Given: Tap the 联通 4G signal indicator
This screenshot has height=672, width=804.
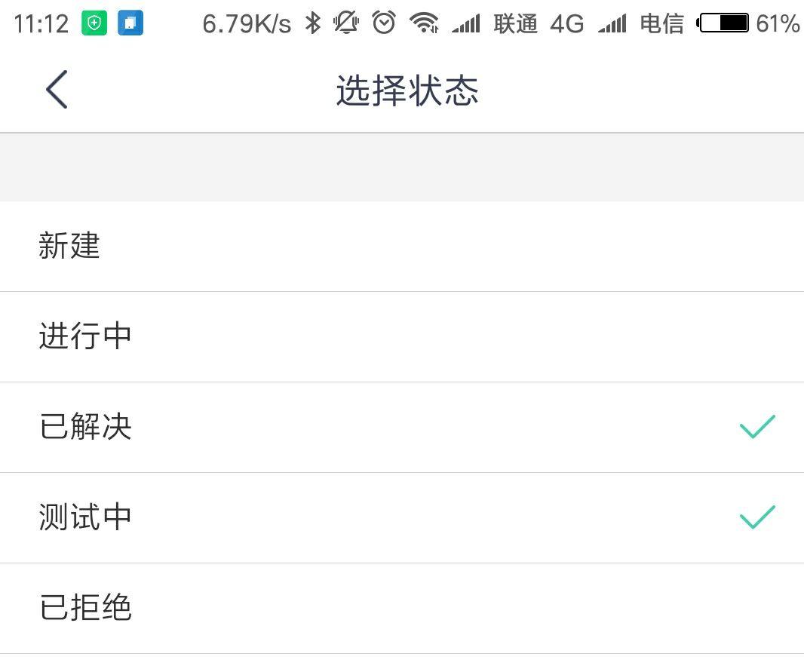Looking at the screenshot, I should [x=518, y=23].
